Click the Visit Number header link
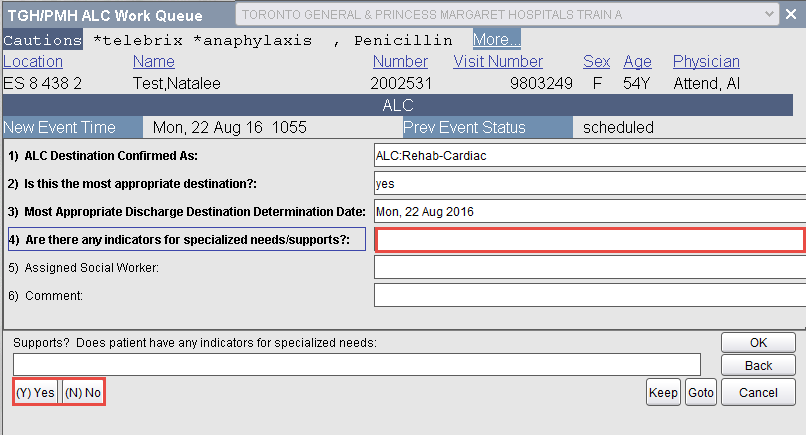Image resolution: width=806 pixels, height=435 pixels. (x=498, y=62)
